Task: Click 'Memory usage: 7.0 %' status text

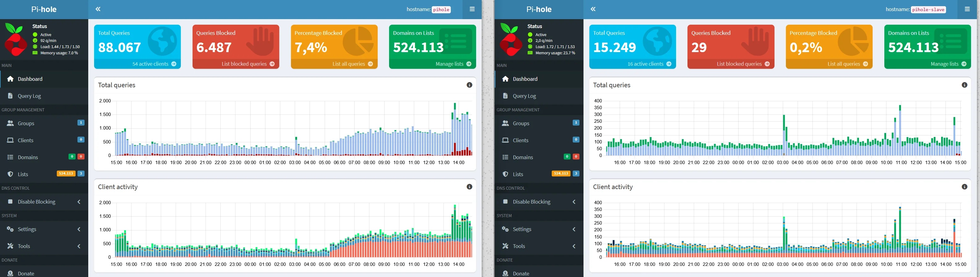Action: click(59, 53)
